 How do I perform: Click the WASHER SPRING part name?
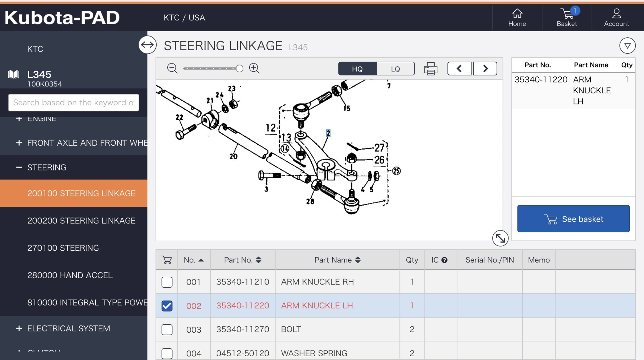(314, 353)
